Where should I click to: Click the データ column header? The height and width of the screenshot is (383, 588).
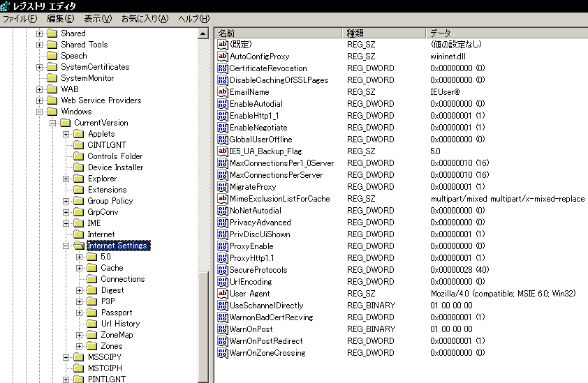506,33
